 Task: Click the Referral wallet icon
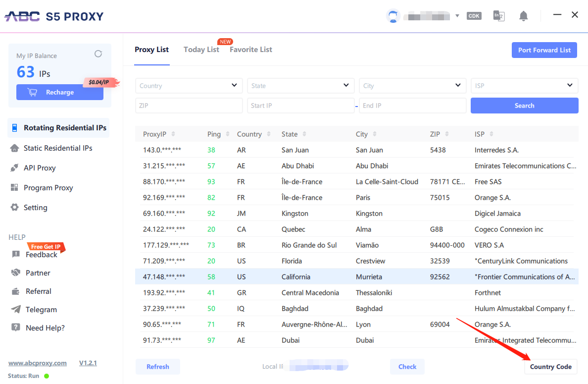click(15, 291)
